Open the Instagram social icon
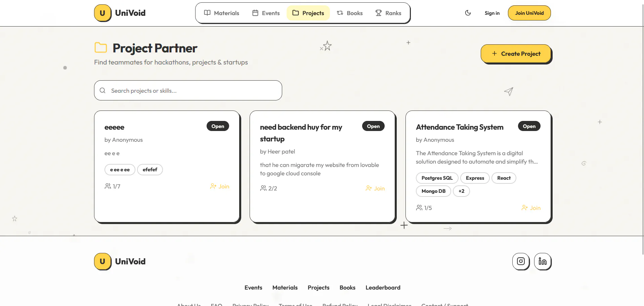 coord(521,261)
